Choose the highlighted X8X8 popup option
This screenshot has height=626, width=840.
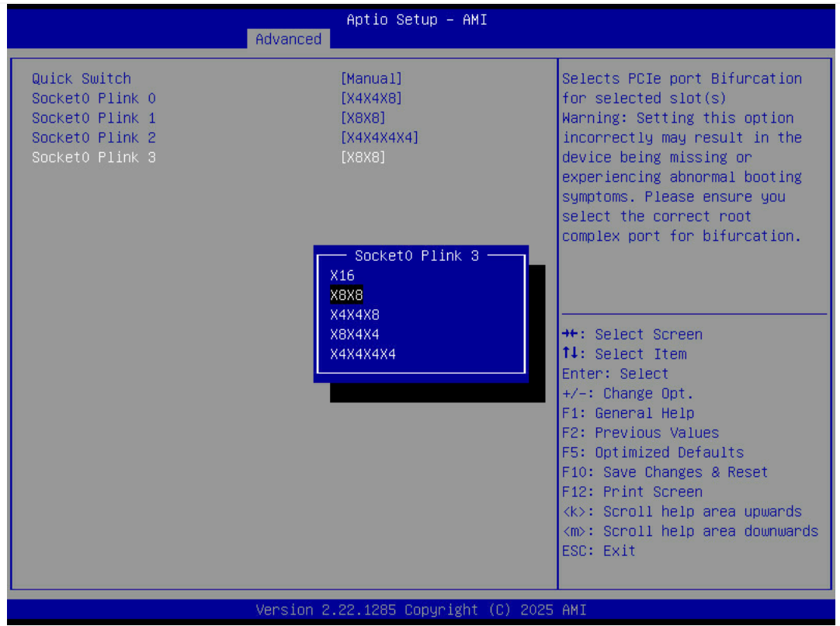point(346,295)
